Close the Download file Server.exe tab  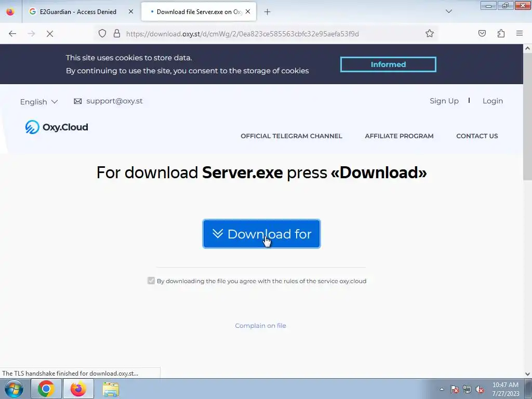248,11
